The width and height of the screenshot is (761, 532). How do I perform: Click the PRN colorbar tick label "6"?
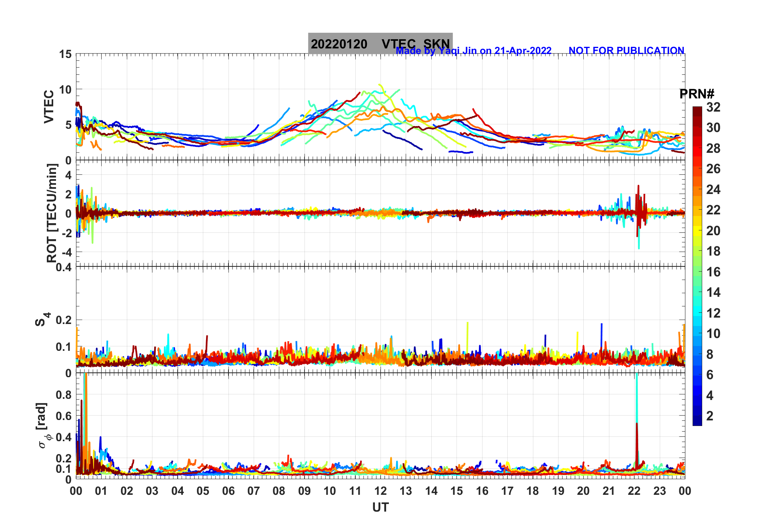click(710, 375)
